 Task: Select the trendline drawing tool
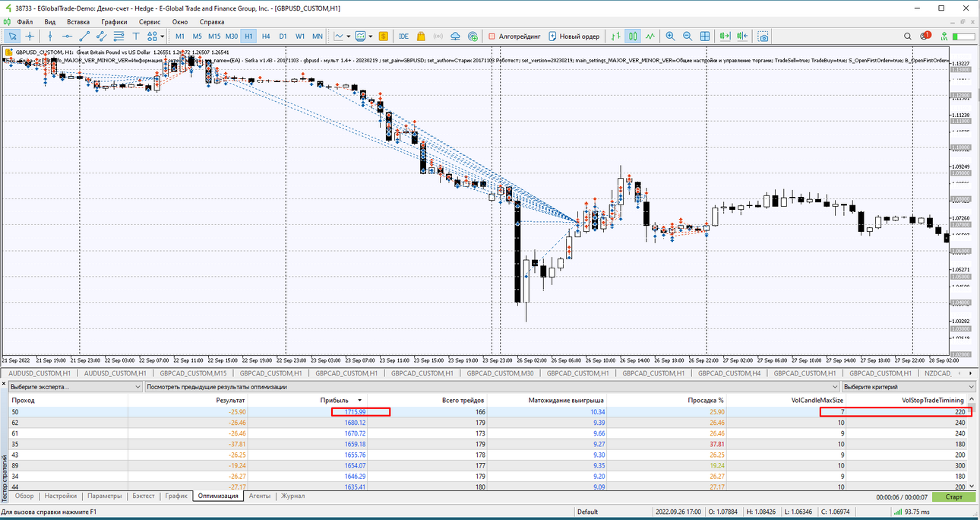pos(84,36)
